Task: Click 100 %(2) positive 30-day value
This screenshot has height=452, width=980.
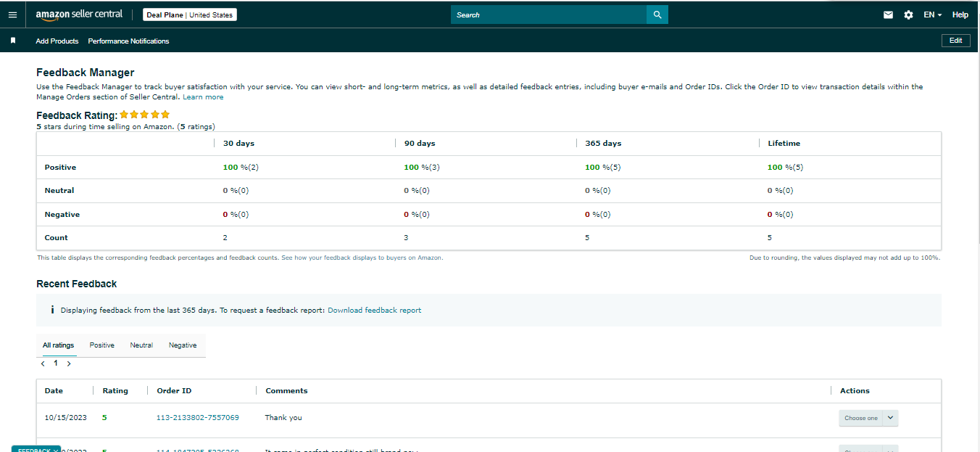Action: pyautogui.click(x=241, y=168)
